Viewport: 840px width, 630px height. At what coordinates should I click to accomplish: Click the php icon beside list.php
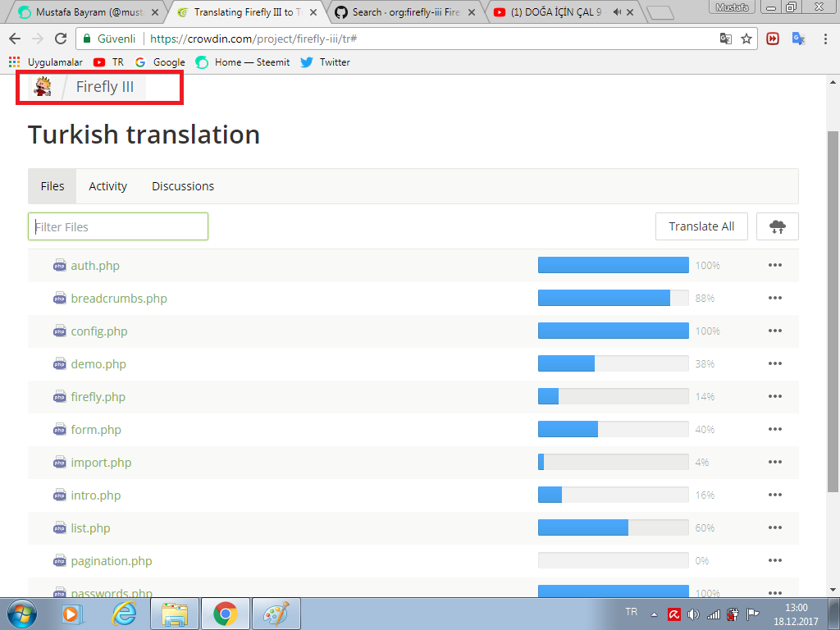[59, 528]
